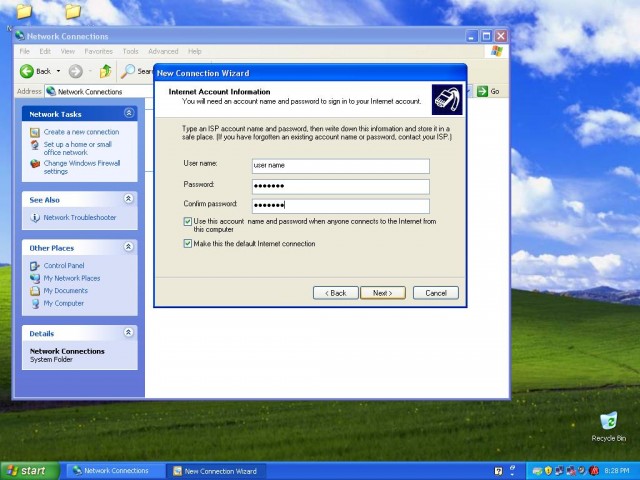Open the View menu
640x480 pixels.
tap(67, 51)
